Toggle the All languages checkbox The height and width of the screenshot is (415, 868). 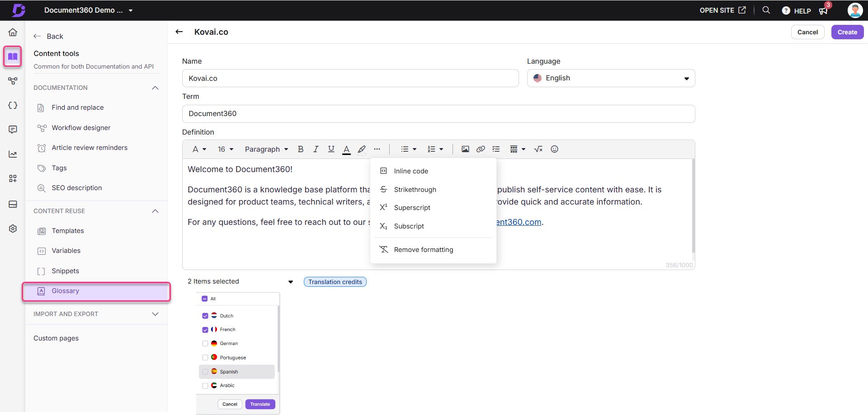coord(205,298)
